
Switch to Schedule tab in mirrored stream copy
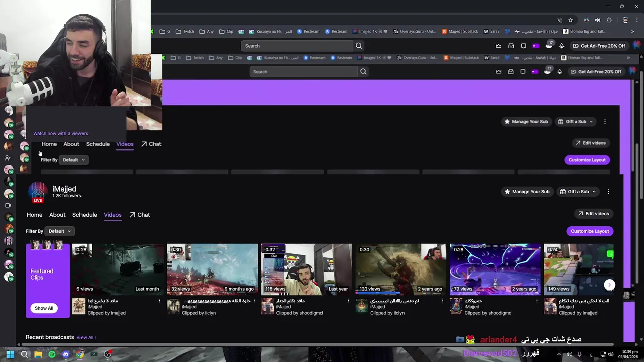tap(98, 144)
